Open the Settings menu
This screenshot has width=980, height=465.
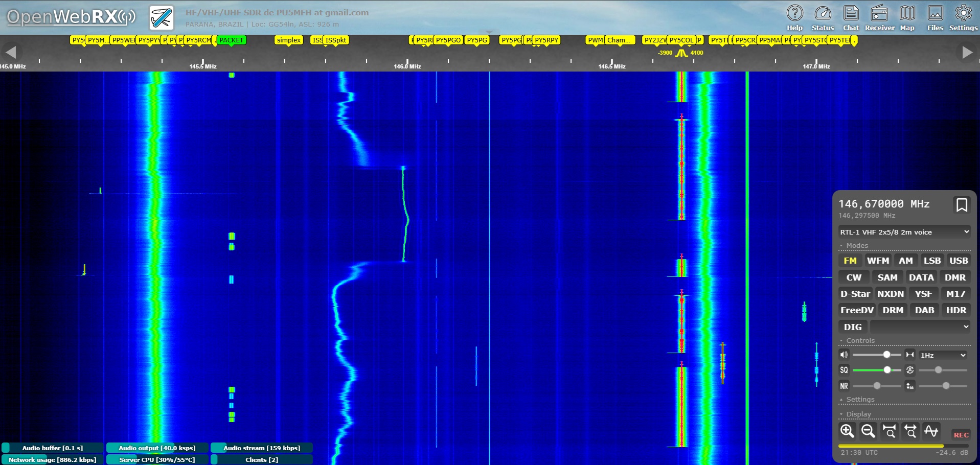coord(963,18)
